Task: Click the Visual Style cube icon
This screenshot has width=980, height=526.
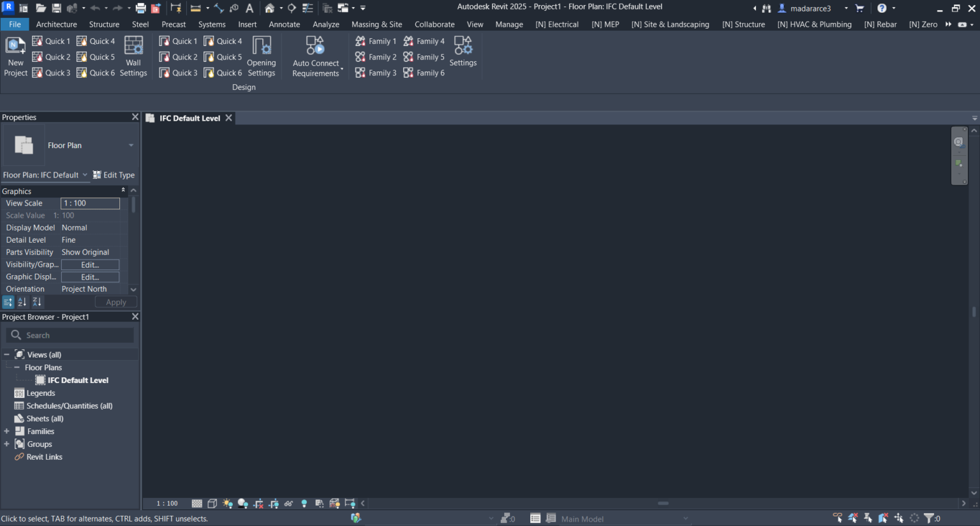Action: 212,504
